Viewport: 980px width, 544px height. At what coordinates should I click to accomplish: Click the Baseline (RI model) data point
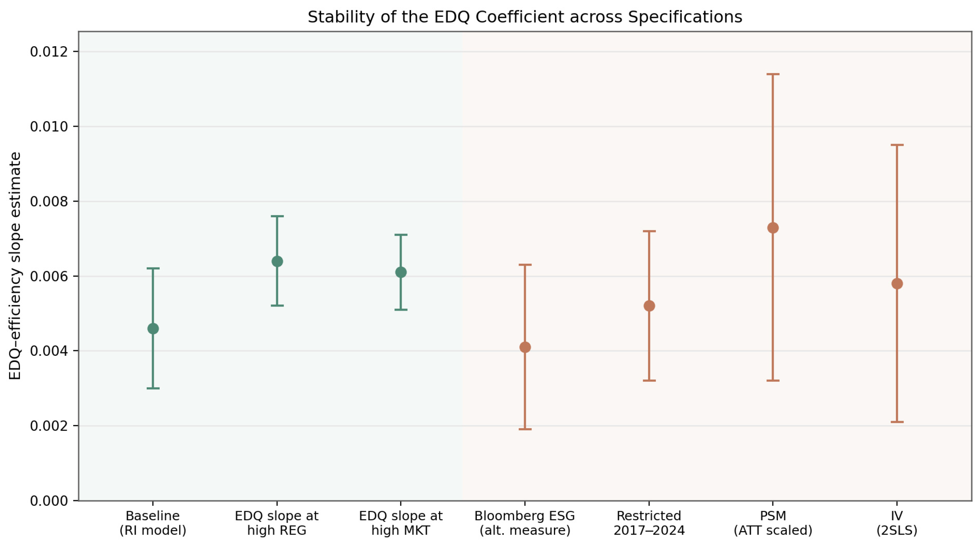[x=153, y=328]
